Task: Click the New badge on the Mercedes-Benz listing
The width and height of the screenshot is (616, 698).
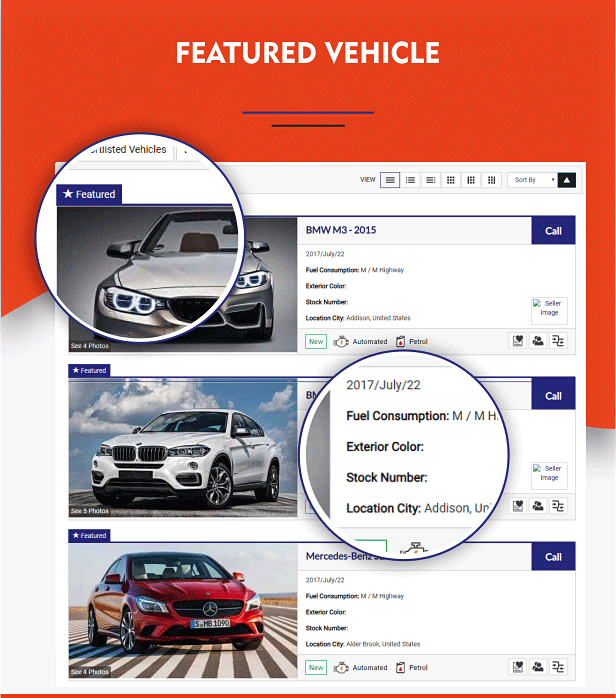Action: [x=316, y=667]
